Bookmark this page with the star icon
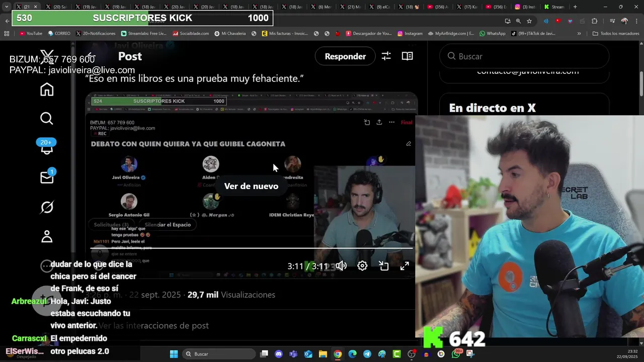The height and width of the screenshot is (362, 644). coord(529,21)
